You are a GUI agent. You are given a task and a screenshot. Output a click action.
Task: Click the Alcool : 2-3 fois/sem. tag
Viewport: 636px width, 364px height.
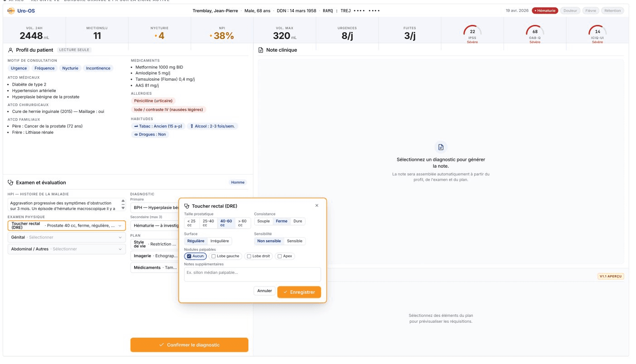tap(213, 126)
